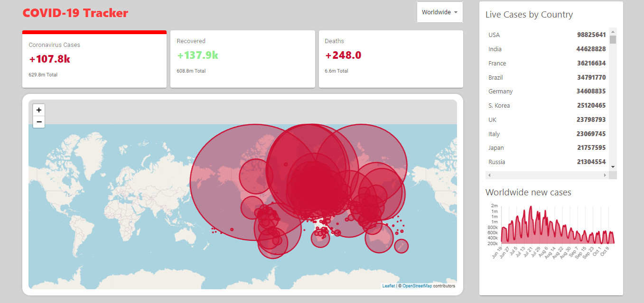Click the USA row in country list

[547, 35]
